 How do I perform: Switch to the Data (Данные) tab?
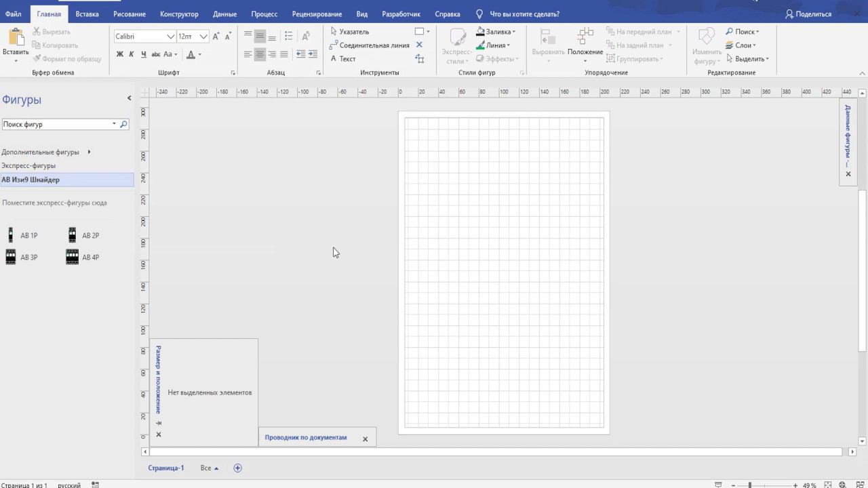[224, 14]
